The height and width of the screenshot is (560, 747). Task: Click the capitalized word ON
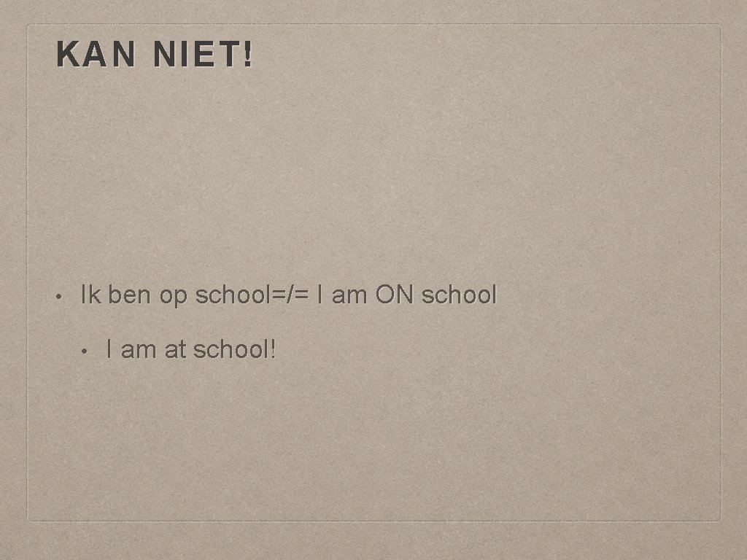[x=395, y=295]
